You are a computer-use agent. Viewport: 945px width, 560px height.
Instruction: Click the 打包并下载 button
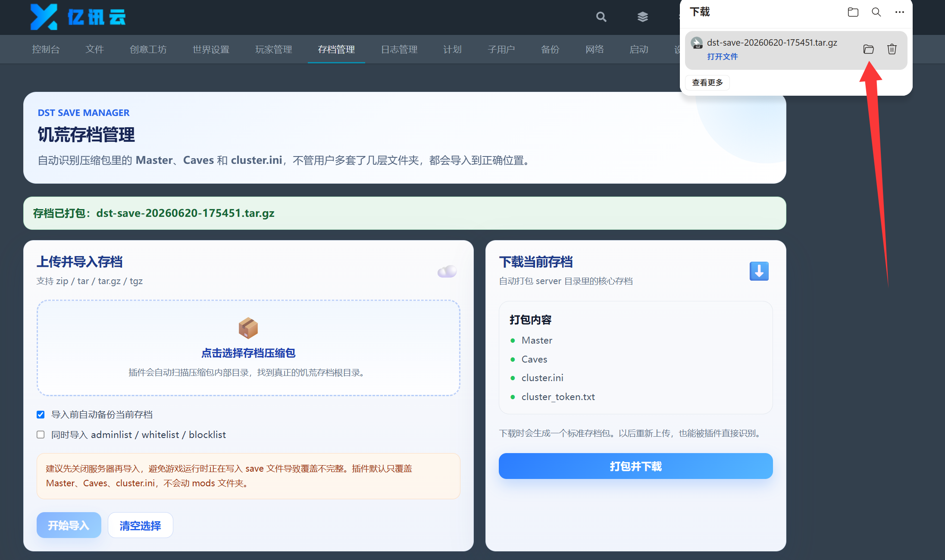click(635, 466)
